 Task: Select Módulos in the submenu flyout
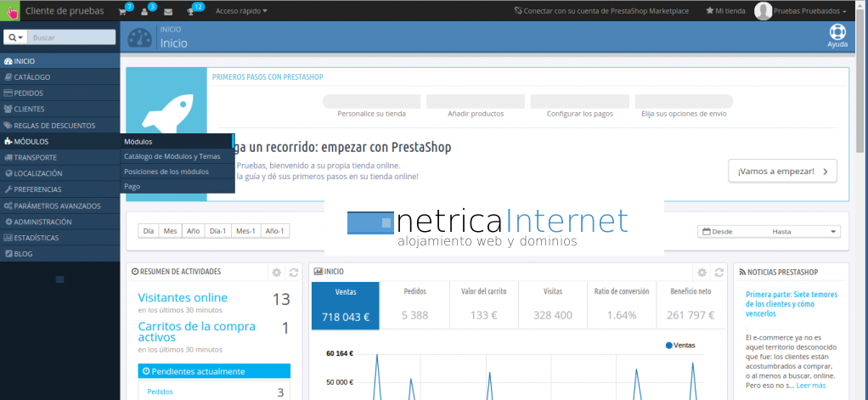click(x=178, y=142)
